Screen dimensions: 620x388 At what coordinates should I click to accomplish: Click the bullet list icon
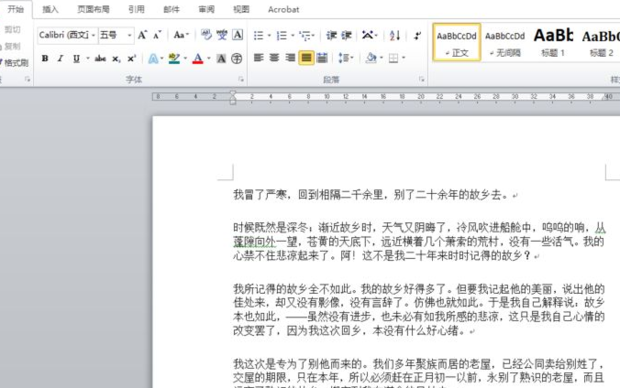coord(259,36)
